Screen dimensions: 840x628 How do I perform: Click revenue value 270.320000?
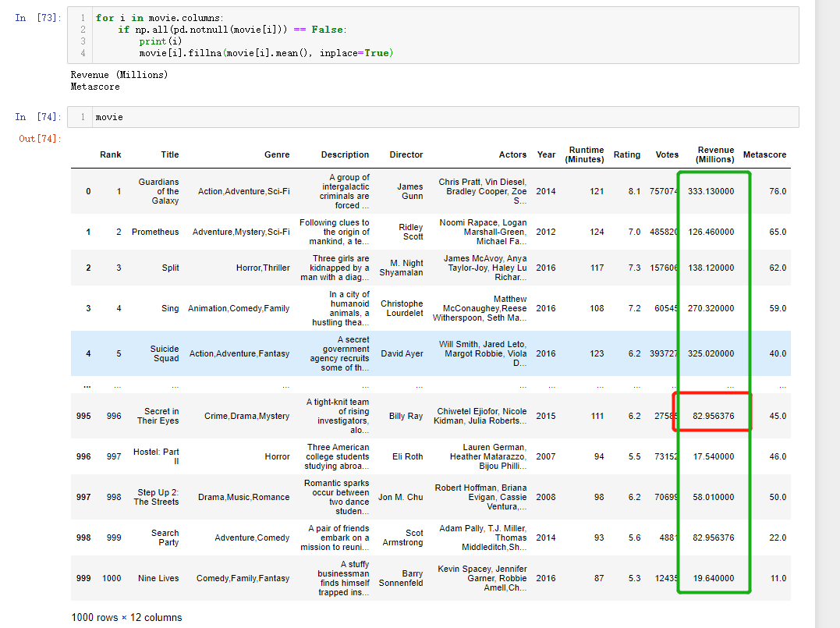(711, 309)
